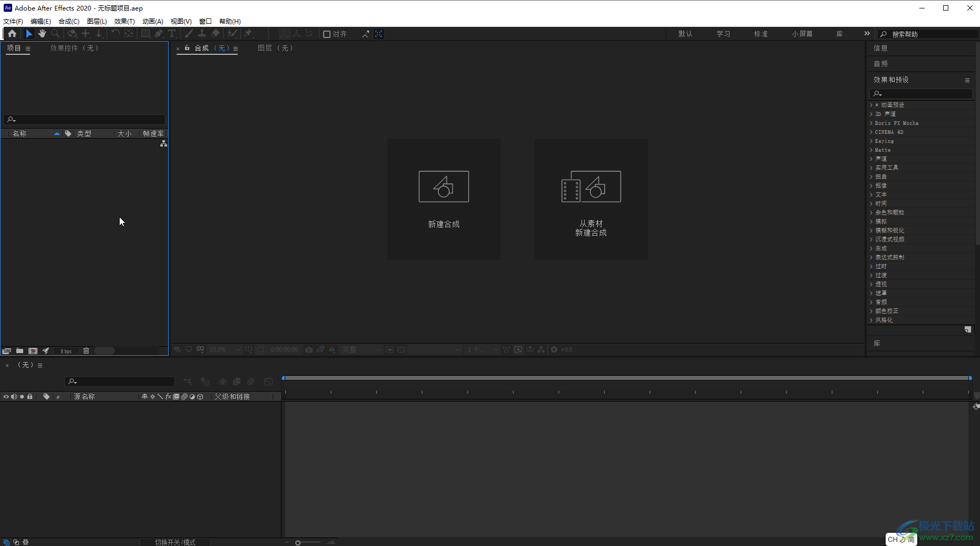Open the 动画(A) menu
This screenshot has height=546, width=980.
(153, 21)
